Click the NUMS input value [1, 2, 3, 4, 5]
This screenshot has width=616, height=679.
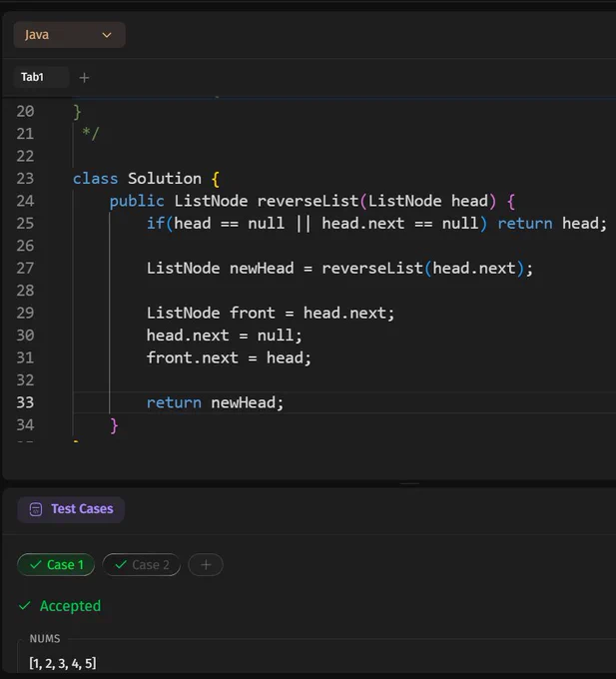click(x=63, y=663)
